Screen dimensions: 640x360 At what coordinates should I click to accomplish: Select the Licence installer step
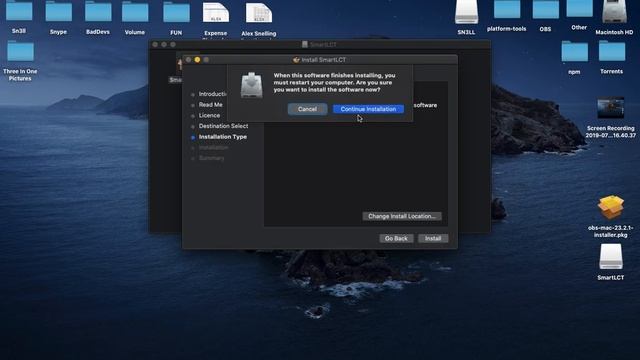tap(209, 116)
